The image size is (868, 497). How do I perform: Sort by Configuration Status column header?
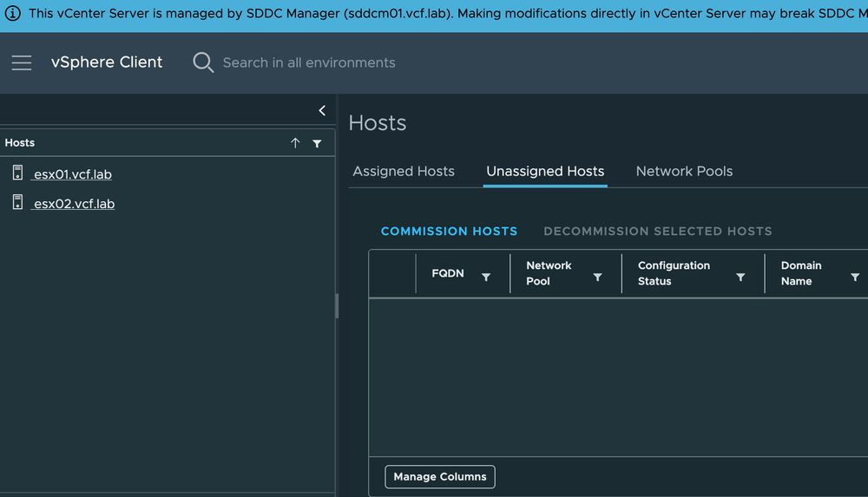[674, 273]
